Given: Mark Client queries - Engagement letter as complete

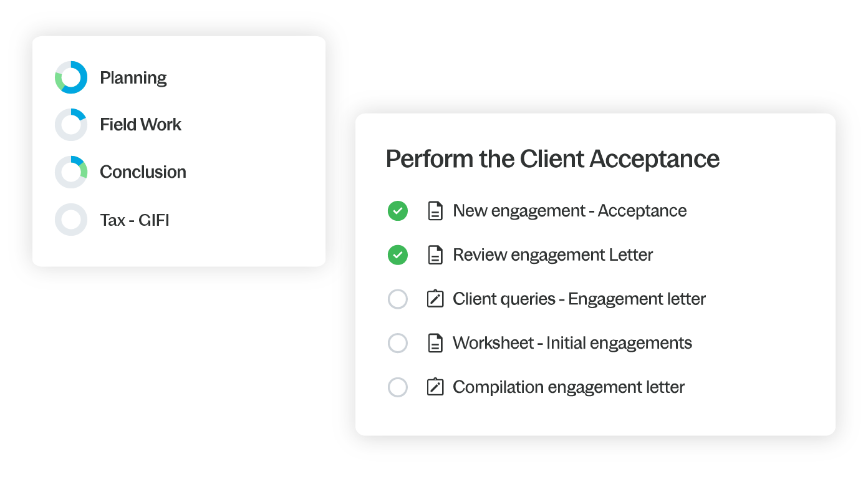Looking at the screenshot, I should pos(398,299).
